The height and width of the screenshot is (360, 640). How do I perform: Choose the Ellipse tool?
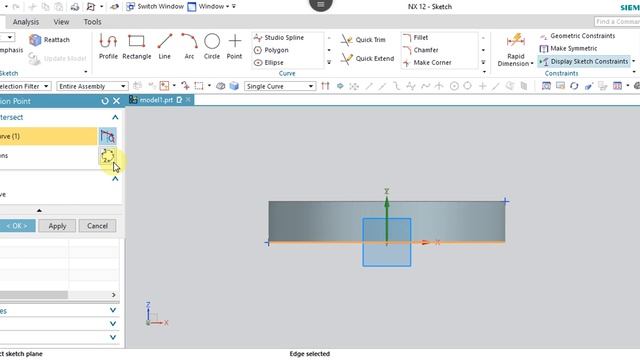(x=269, y=62)
